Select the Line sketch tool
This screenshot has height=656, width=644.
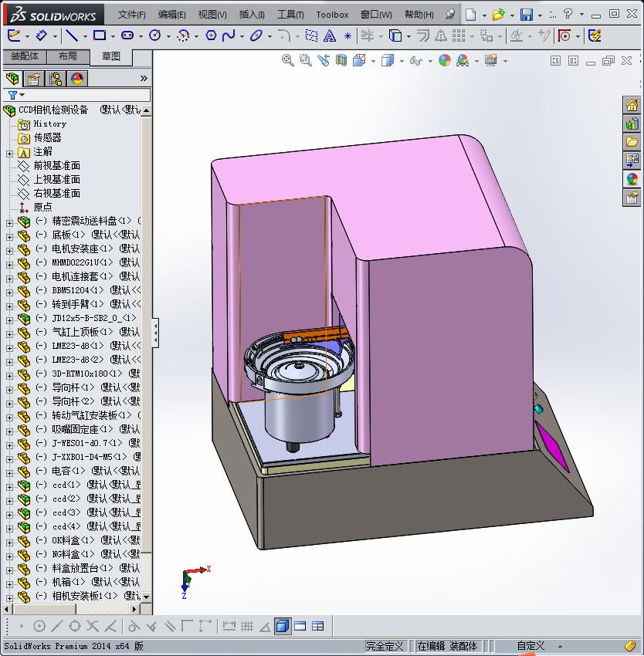pyautogui.click(x=72, y=36)
